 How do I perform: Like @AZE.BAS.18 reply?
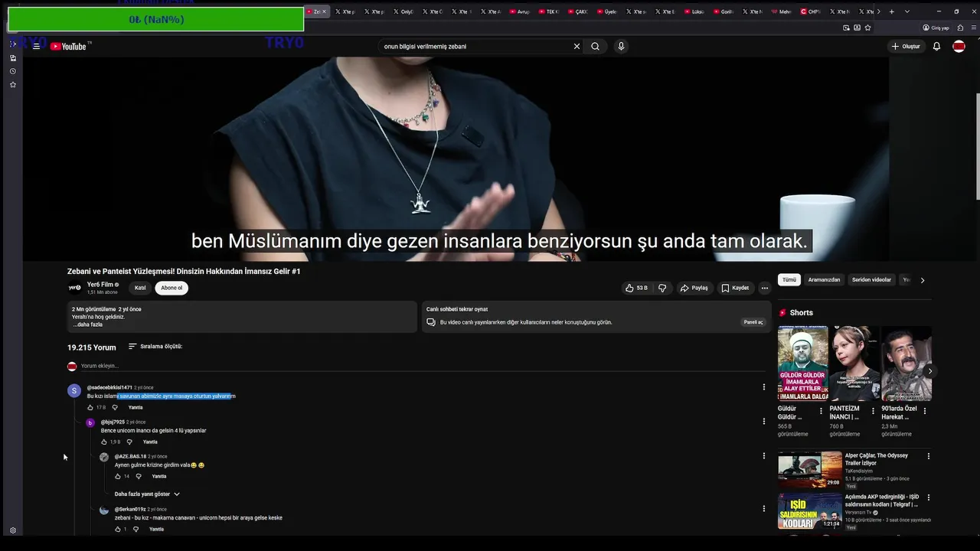click(118, 477)
